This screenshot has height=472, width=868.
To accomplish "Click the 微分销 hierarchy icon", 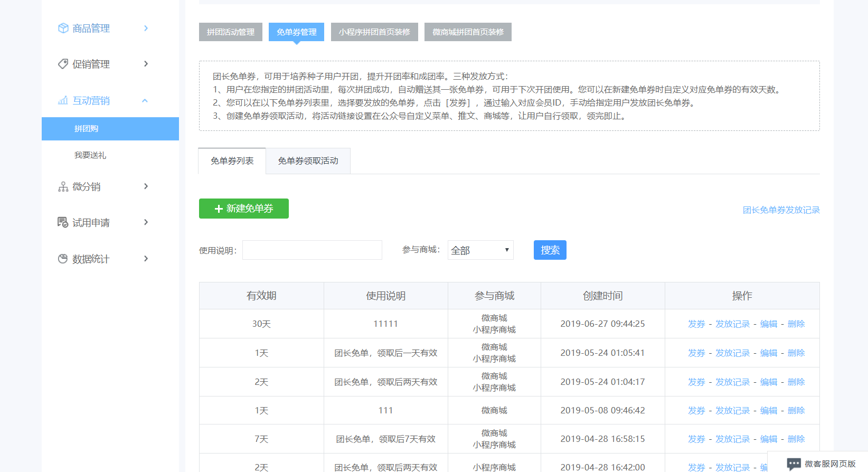I will click(63, 186).
